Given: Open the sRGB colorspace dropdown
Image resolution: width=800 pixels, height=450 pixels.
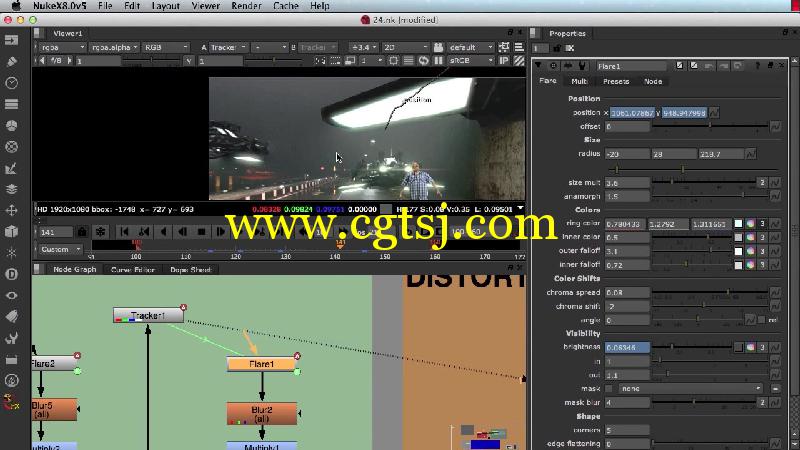Looking at the screenshot, I should coord(470,61).
